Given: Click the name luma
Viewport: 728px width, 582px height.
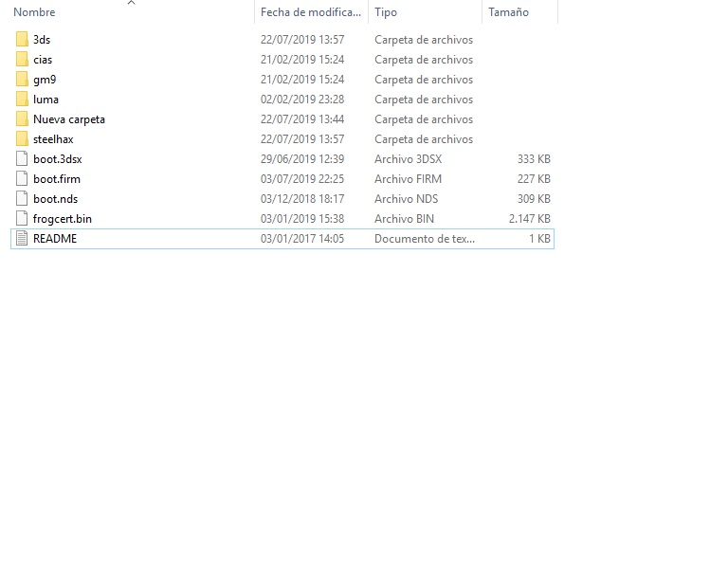Looking at the screenshot, I should [45, 100].
